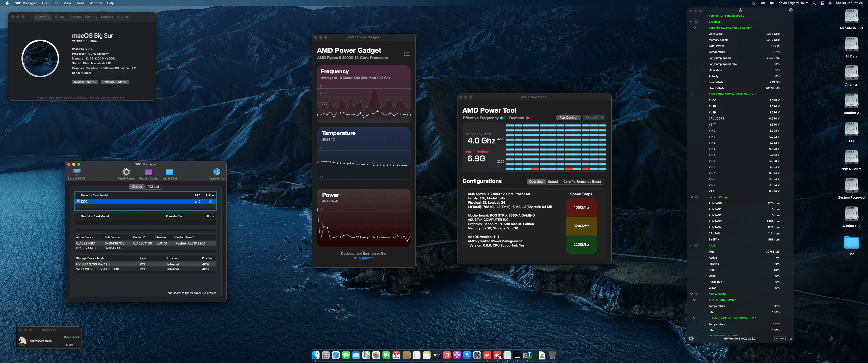The height and width of the screenshot is (363, 868).
Task: Open the File menu in menu bar
Action: point(44,3)
